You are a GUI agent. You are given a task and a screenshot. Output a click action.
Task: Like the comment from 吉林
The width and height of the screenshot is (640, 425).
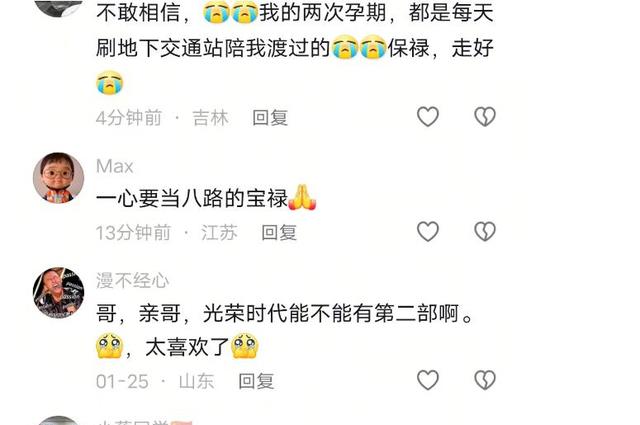point(428,117)
